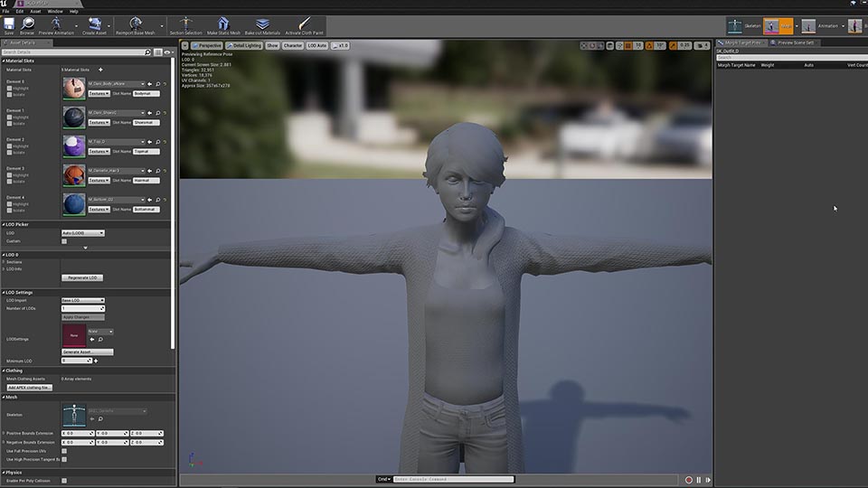Screen dimensions: 868x488
Task: Add a new material slot plus icon
Action: pos(100,70)
